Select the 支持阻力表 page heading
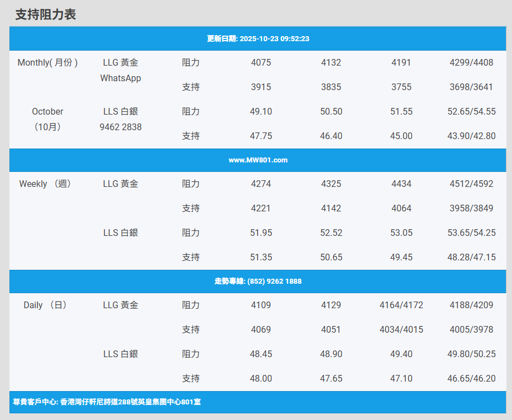This screenshot has height=420, width=512. click(46, 15)
